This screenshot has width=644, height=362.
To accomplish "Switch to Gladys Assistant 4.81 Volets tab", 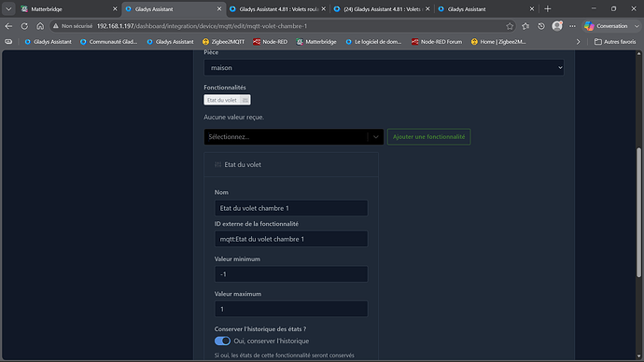I will [x=278, y=8].
